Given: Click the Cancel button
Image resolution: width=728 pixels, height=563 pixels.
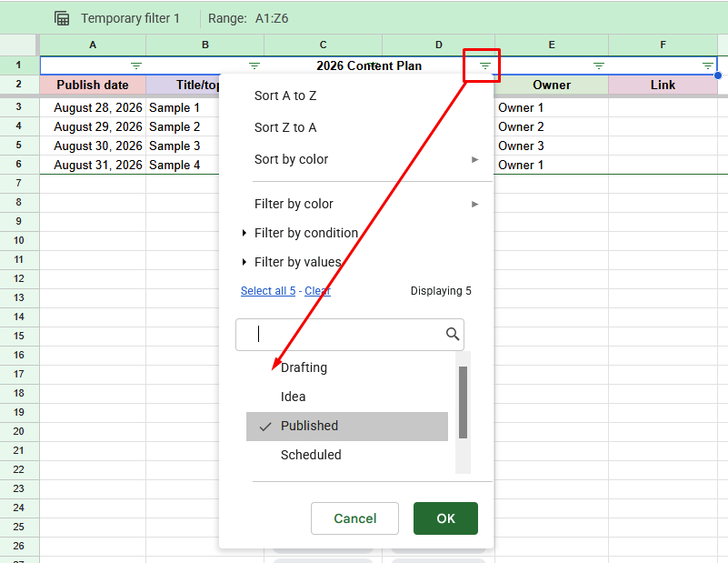Looking at the screenshot, I should [354, 518].
